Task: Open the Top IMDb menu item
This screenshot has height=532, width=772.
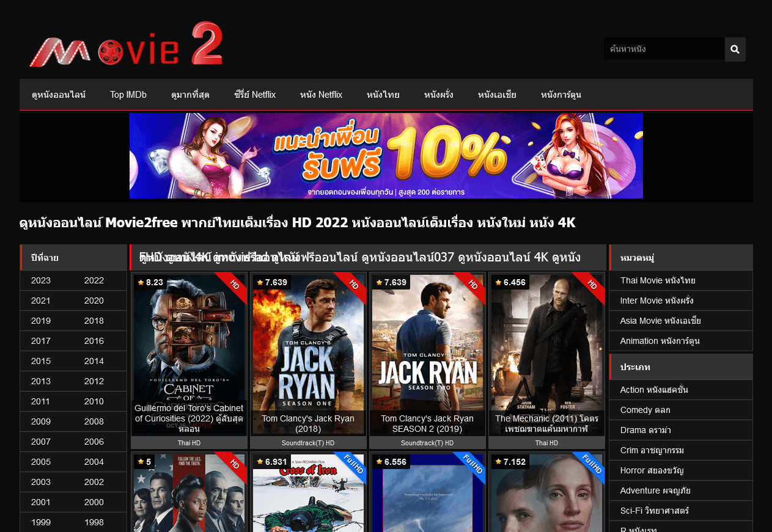Action: tap(128, 95)
